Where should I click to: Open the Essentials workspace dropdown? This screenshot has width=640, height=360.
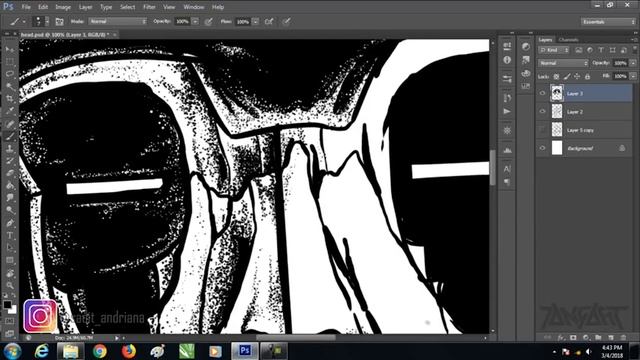[x=608, y=22]
